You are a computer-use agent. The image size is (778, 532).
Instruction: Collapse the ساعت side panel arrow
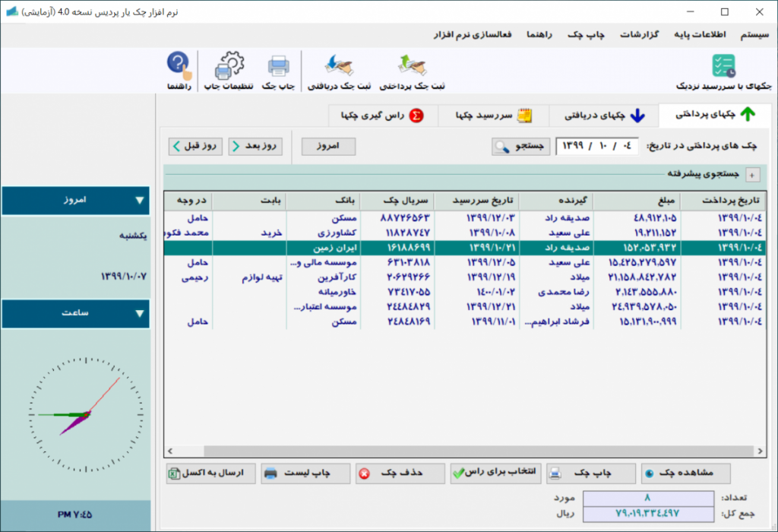click(140, 314)
